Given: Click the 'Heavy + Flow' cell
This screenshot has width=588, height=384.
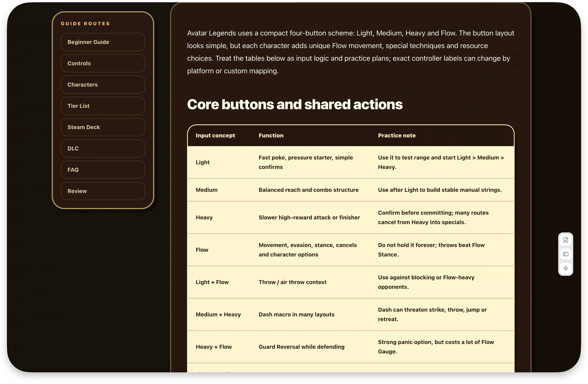Looking at the screenshot, I should click(214, 347).
